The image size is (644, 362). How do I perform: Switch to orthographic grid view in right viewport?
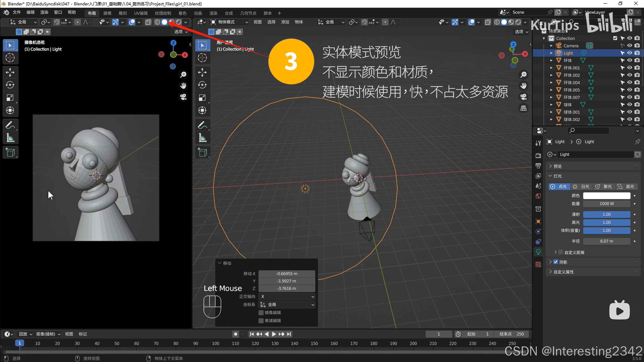pos(523,108)
